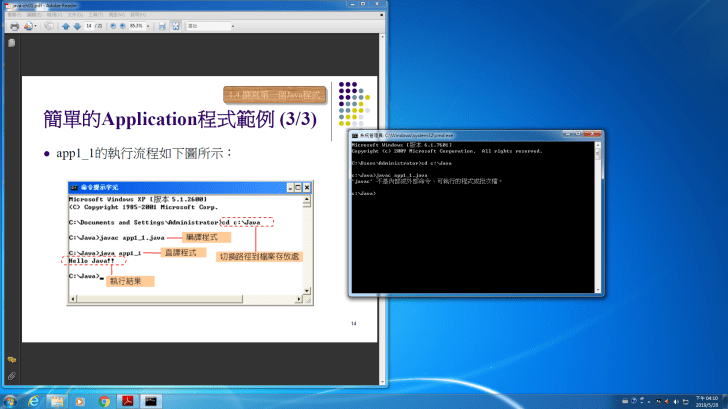Open the comments panel icon in sidebar

(11, 359)
